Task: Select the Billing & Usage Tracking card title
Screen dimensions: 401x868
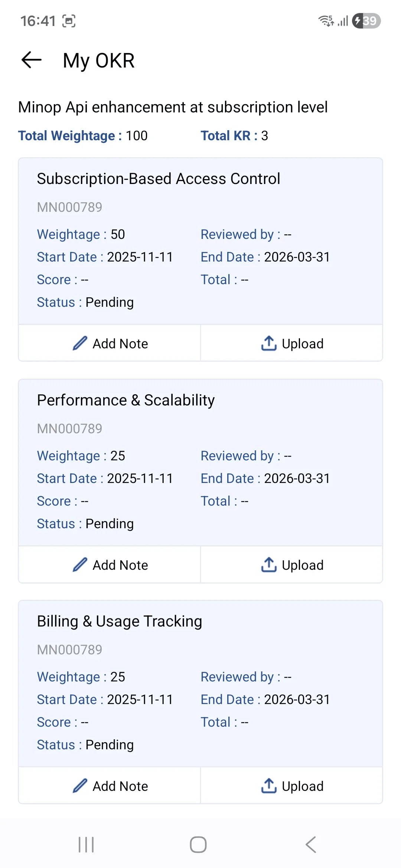Action: (x=120, y=621)
